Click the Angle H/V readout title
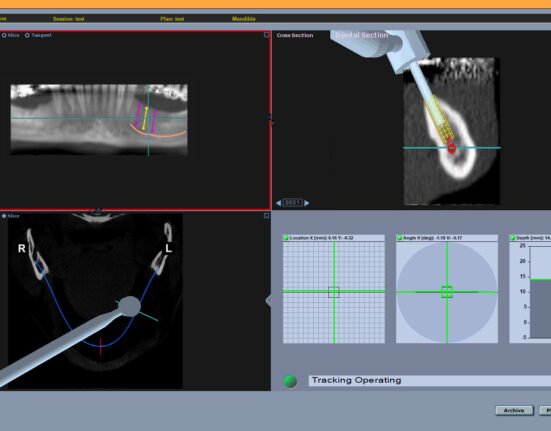The image size is (551, 431). tap(433, 238)
